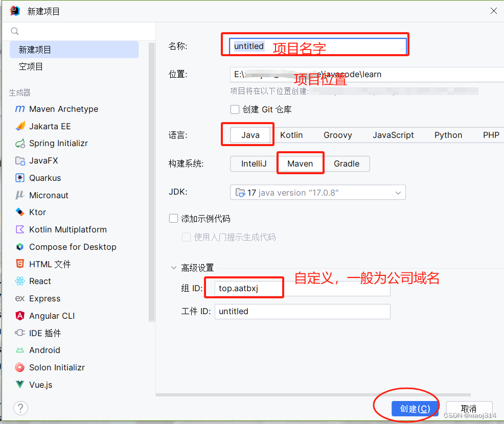Image resolution: width=504 pixels, height=424 pixels.
Task: Enable the 创建 Git 仓库 checkbox
Action: coord(235,109)
